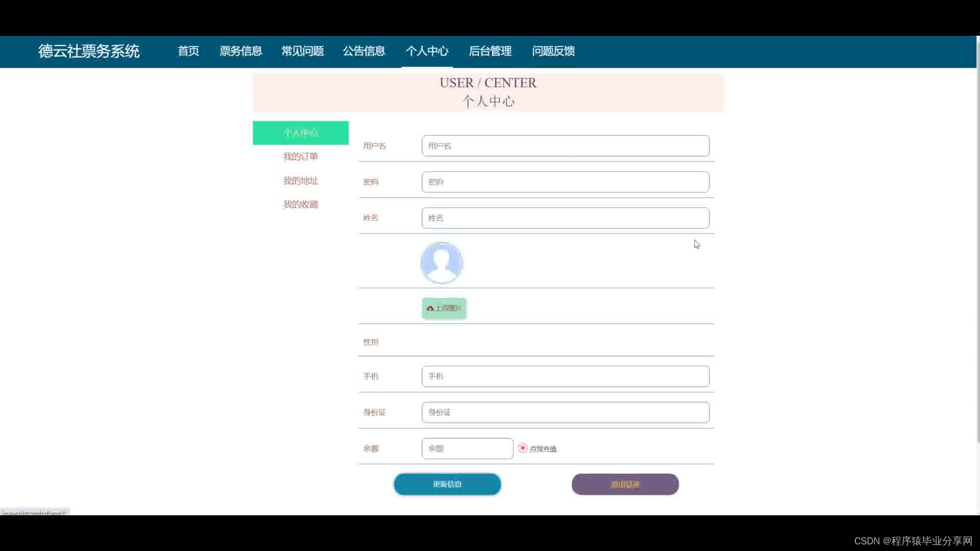This screenshot has width=980, height=551.
Task: Open 公告信息 navigation item
Action: pos(364,51)
